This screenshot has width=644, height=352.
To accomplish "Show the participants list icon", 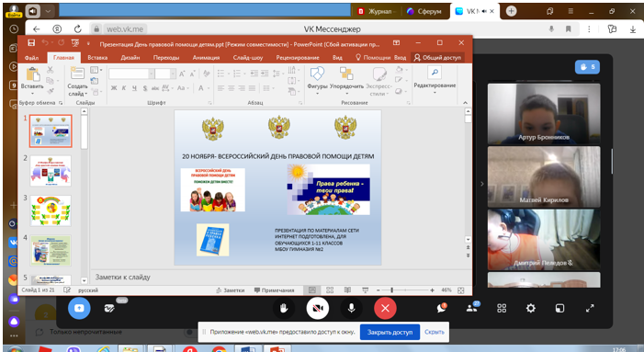I will click(471, 308).
